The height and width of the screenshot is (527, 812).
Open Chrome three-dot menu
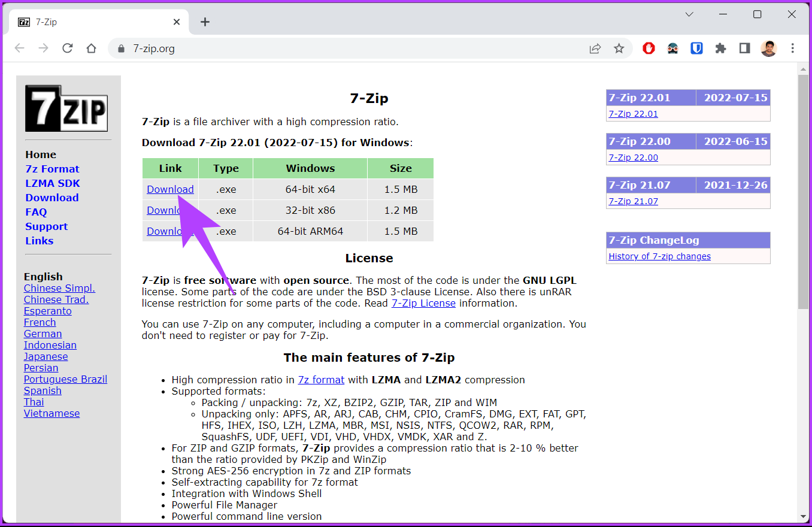pyautogui.click(x=792, y=49)
